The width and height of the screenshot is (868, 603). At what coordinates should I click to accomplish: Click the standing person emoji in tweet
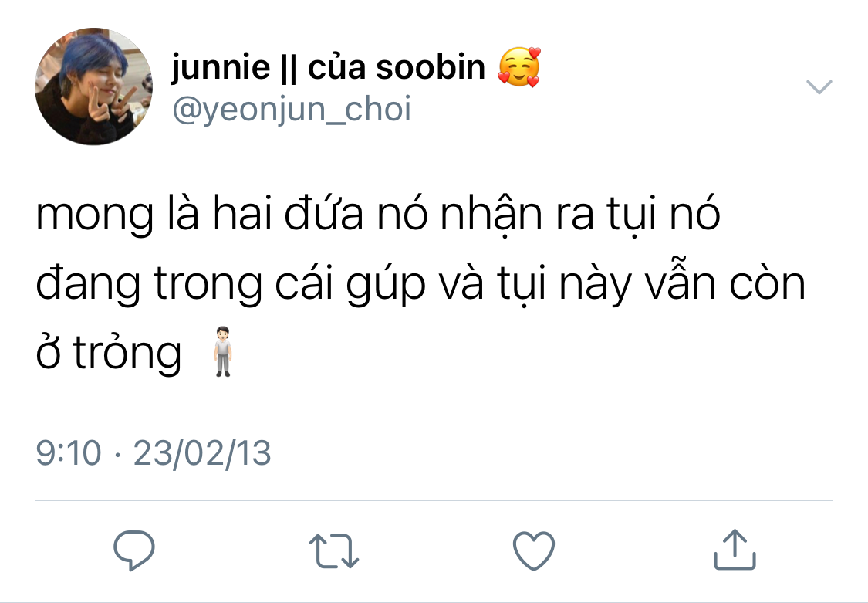tap(222, 351)
